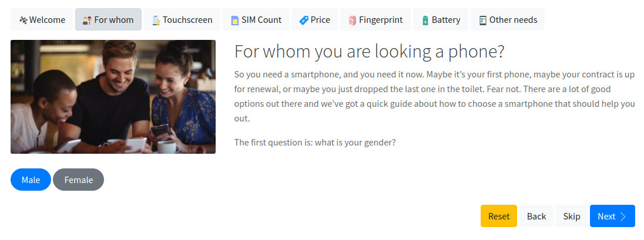644x240 pixels.
Task: Click the blue price tag icon
Action: (304, 20)
